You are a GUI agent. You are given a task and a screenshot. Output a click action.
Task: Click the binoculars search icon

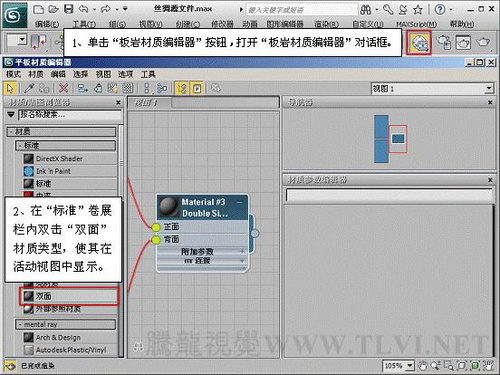click(x=366, y=10)
